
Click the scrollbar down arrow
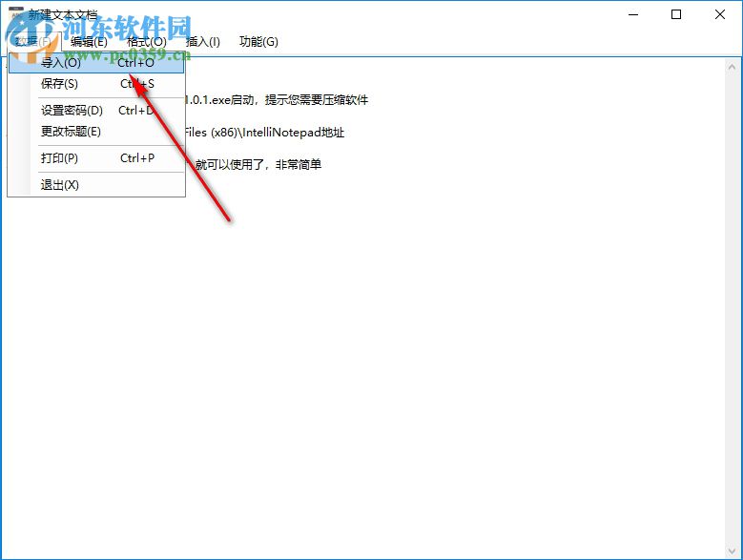732,550
